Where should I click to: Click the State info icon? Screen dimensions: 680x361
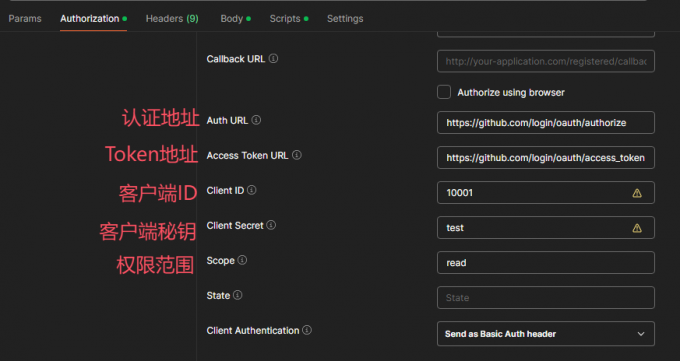point(238,295)
